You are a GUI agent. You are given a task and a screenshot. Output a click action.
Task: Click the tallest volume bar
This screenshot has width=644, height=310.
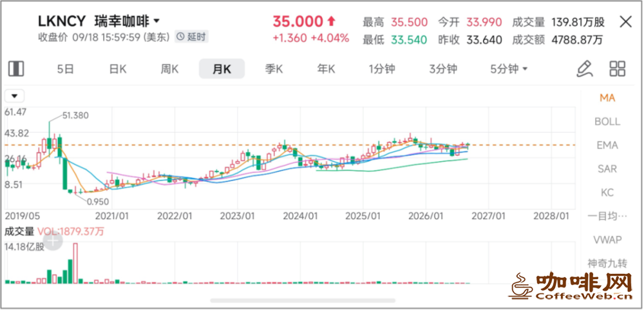point(75,263)
